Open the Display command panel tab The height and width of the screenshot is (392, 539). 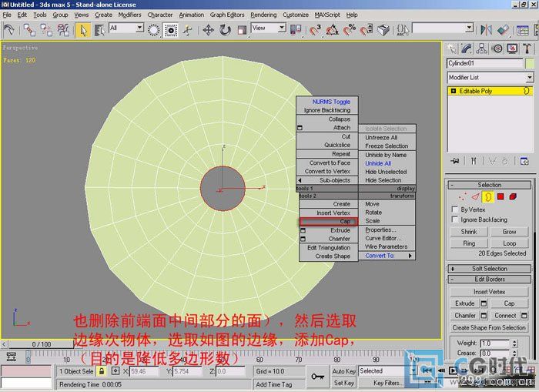click(512, 49)
